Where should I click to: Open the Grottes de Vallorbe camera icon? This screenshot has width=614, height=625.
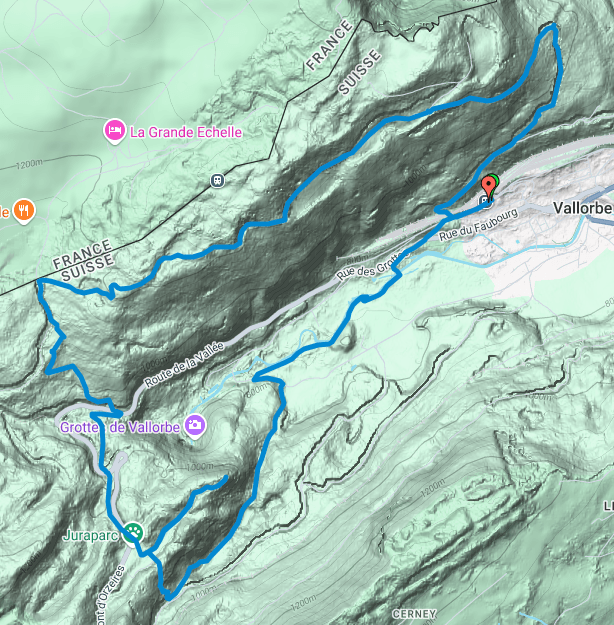[x=195, y=425]
